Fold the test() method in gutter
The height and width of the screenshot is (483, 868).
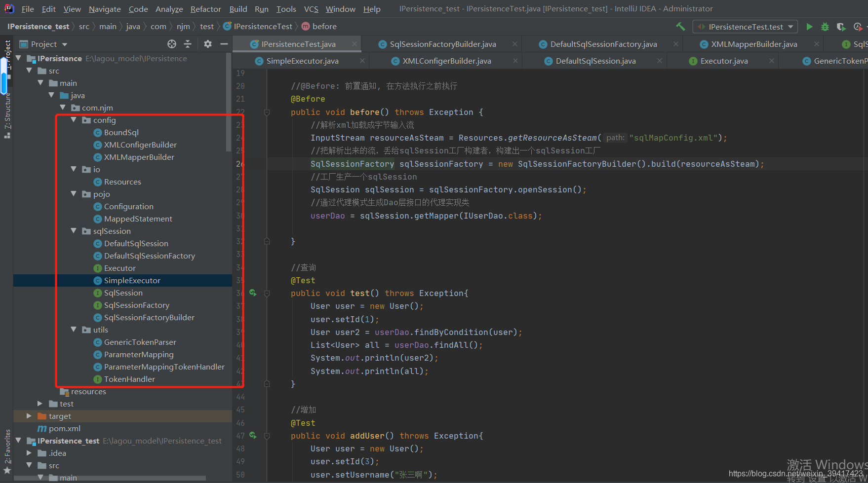tap(267, 294)
